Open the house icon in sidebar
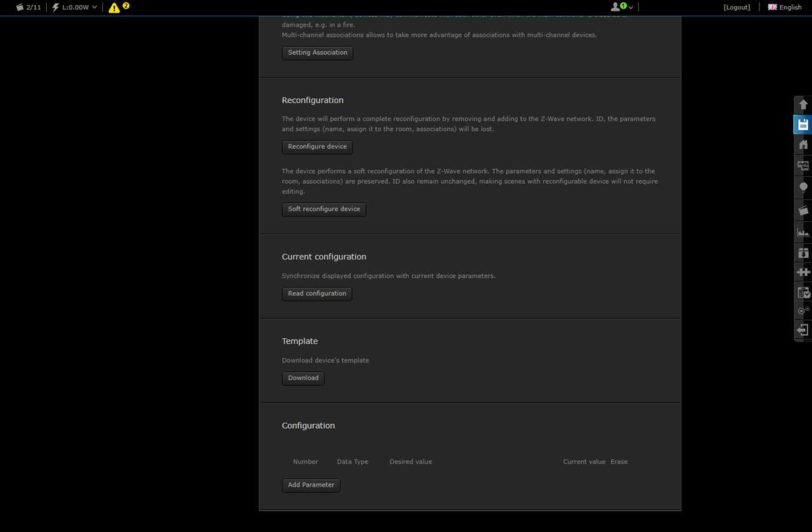 click(803, 145)
